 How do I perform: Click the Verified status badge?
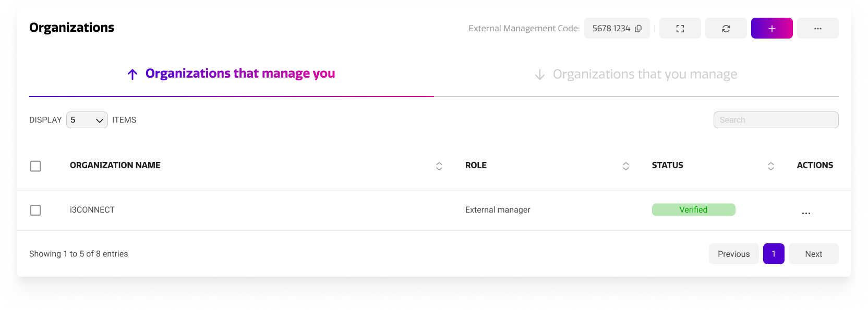point(693,209)
